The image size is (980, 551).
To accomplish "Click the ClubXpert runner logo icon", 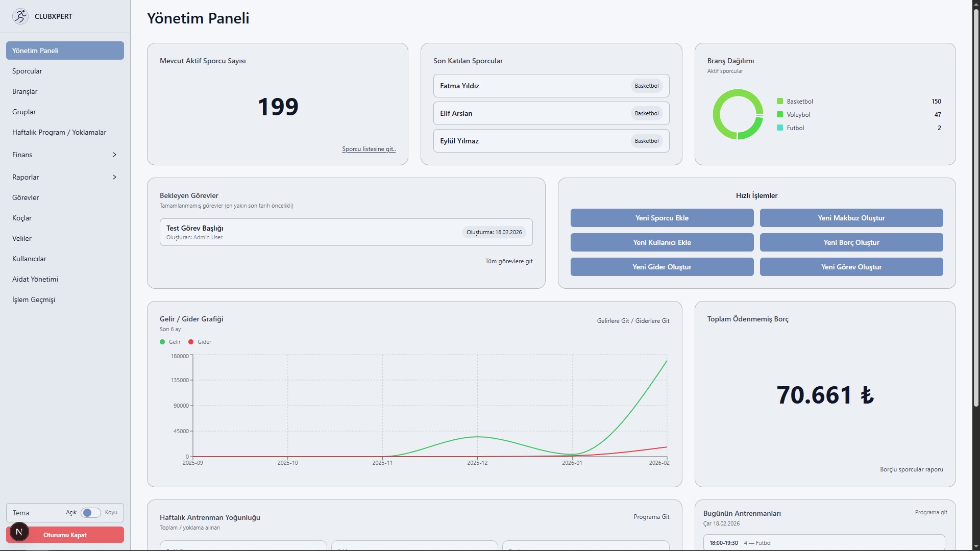I will point(20,16).
